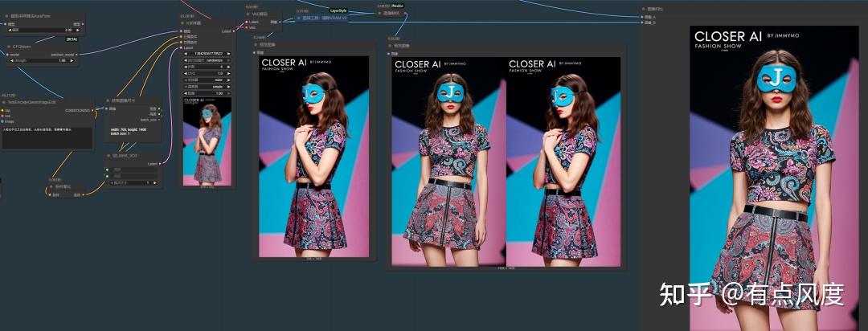The width and height of the screenshot is (868, 331).
Task: Increase AuraFlow shift value 3.00
Action: (77, 30)
